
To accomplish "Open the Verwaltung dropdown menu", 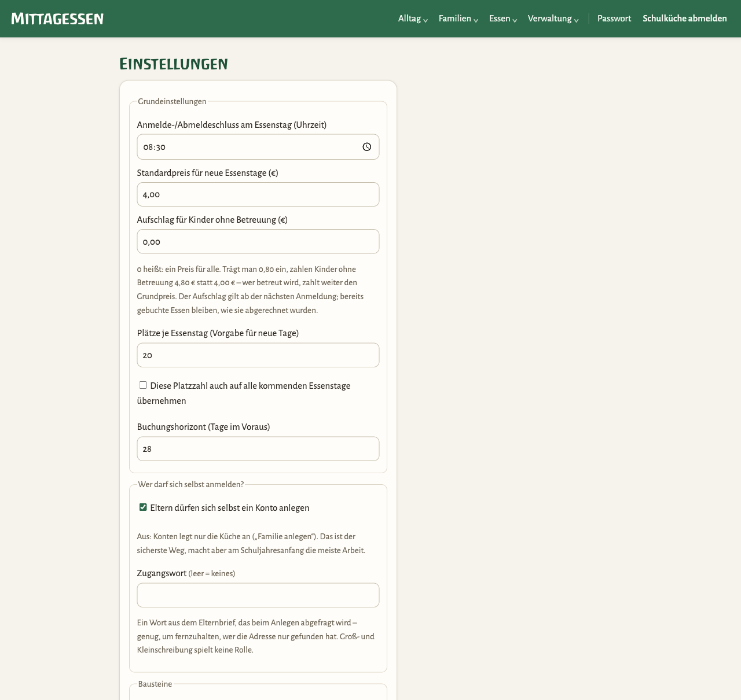I will tap(553, 19).
